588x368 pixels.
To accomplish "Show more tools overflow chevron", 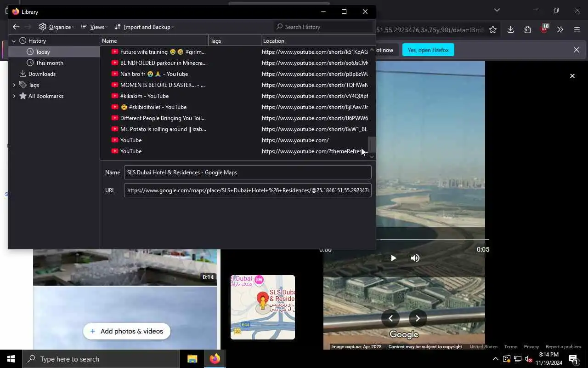I will (x=560, y=30).
